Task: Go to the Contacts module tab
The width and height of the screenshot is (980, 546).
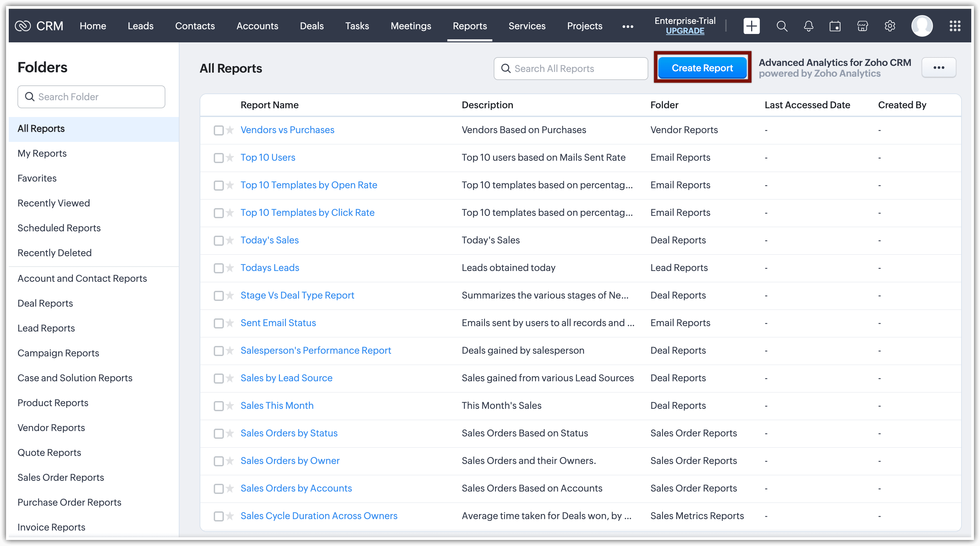Action: point(195,26)
